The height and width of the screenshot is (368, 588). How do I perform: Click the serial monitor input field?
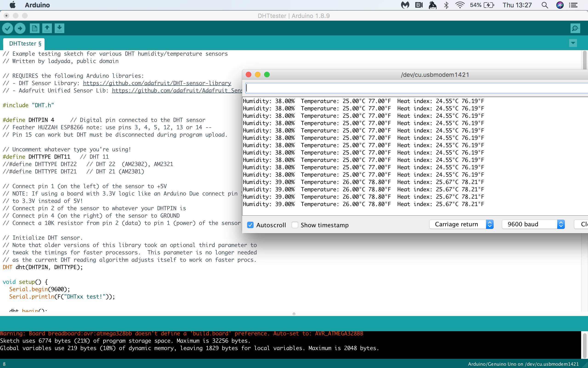pos(416,88)
